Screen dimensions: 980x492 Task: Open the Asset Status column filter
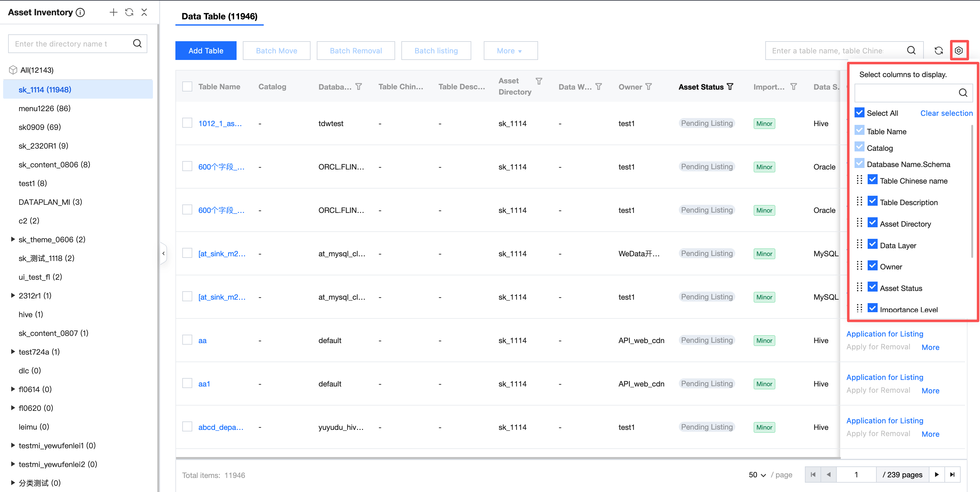pos(730,87)
